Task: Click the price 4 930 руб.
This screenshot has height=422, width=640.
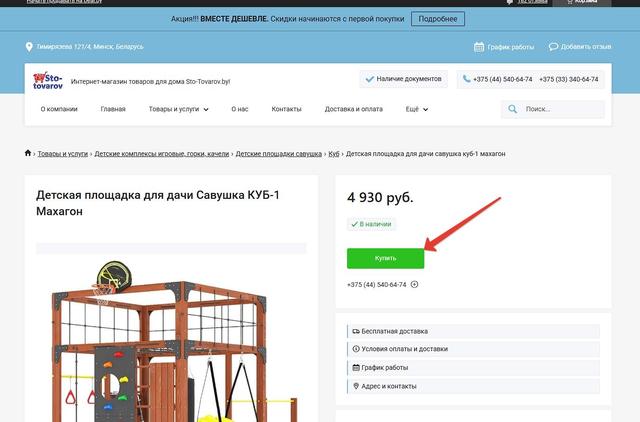Action: (380, 198)
